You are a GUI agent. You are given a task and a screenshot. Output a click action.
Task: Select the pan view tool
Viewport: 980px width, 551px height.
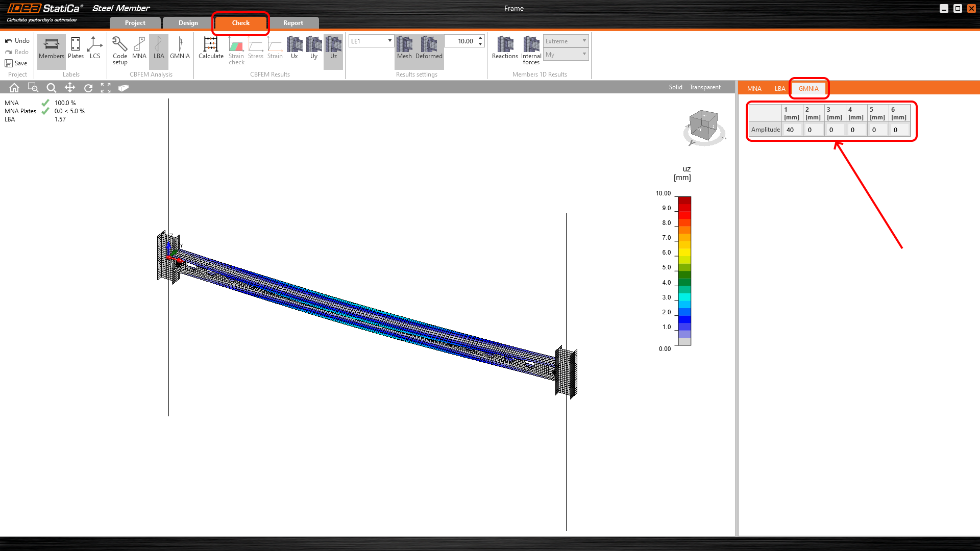pos(70,88)
